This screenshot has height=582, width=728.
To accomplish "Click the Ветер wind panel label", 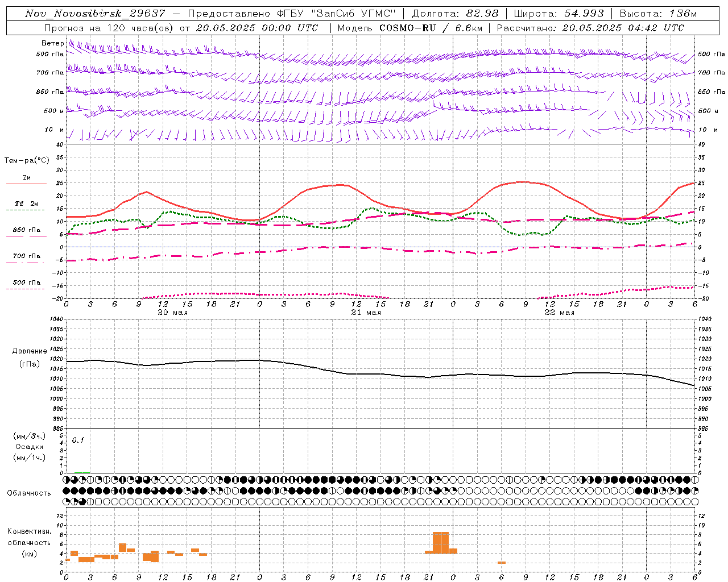I will (x=52, y=43).
